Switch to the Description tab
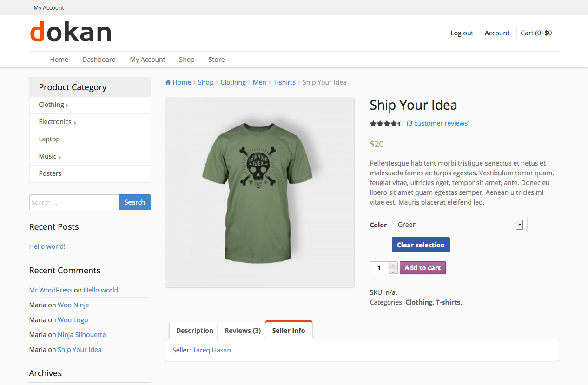Screen dimensions: 588x385 click(x=194, y=331)
